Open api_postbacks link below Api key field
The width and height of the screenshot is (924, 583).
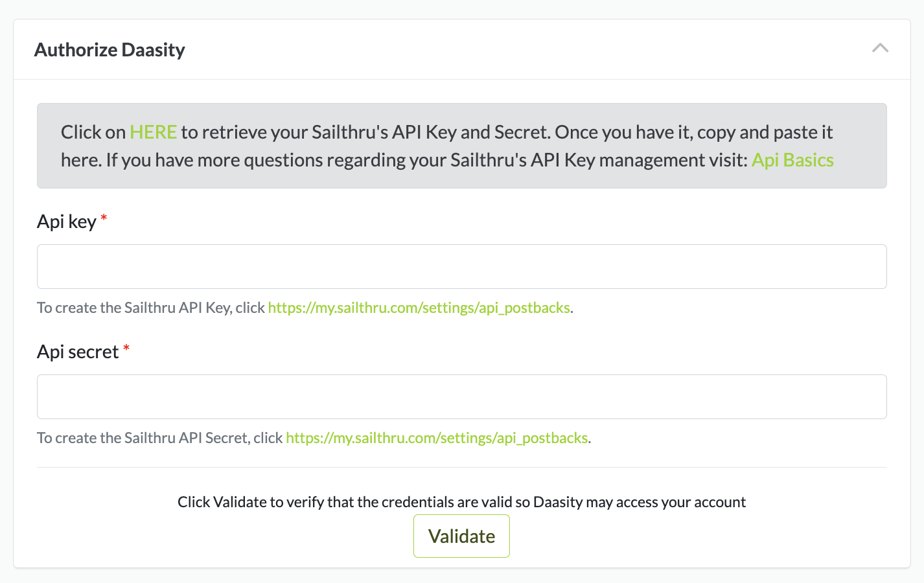coord(419,308)
